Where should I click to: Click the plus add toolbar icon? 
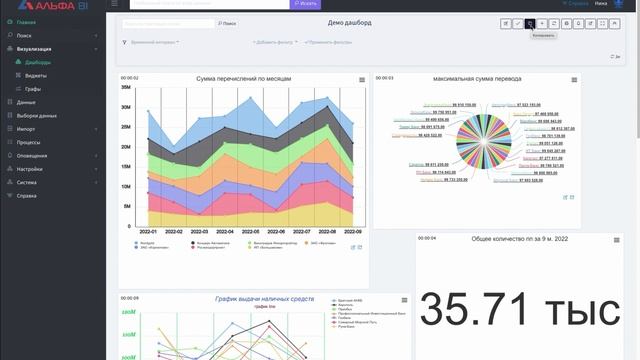coord(542,24)
